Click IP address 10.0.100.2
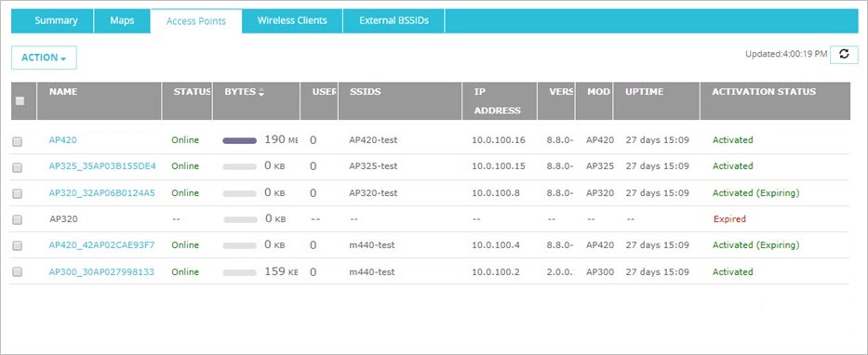Screen dimensions: 868x355 pyautogui.click(x=496, y=272)
